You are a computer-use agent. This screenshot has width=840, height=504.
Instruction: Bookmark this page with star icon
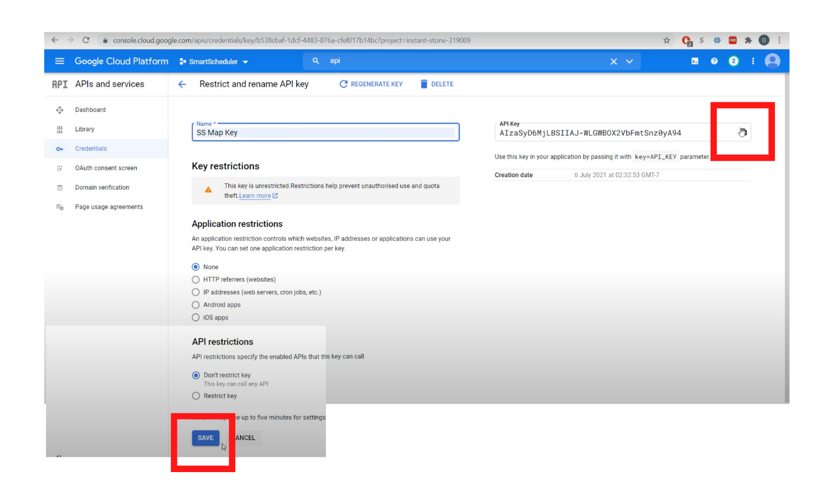click(666, 40)
